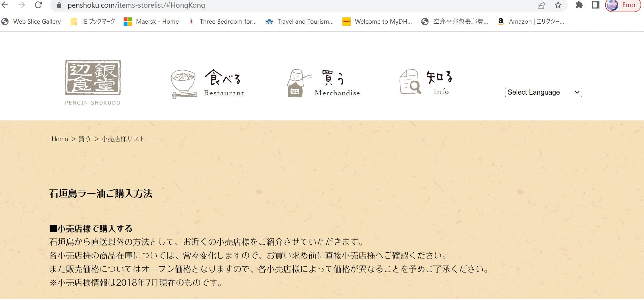Click 買う in the breadcrumb
Image resolution: width=644 pixels, height=300 pixels.
(85, 139)
